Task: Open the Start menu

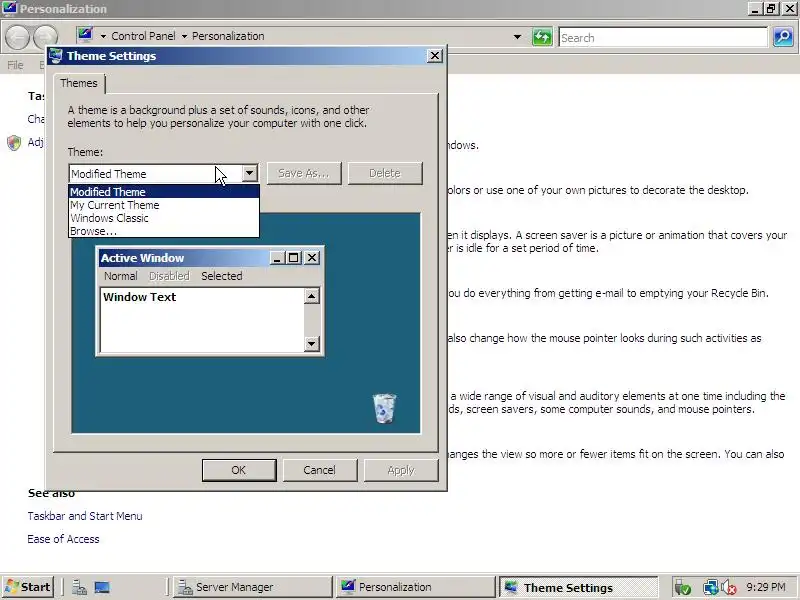Action: coord(29,587)
